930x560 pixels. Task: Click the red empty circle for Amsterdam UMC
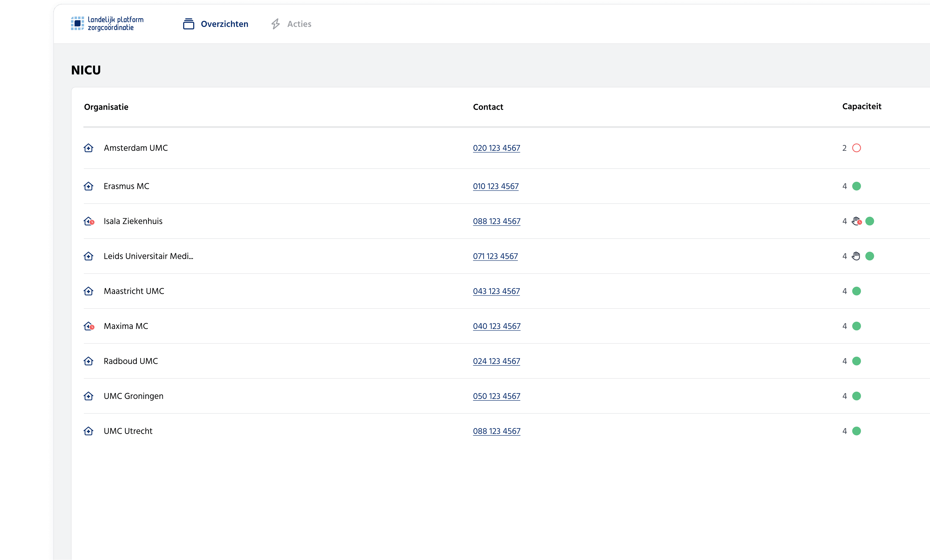pos(856,148)
